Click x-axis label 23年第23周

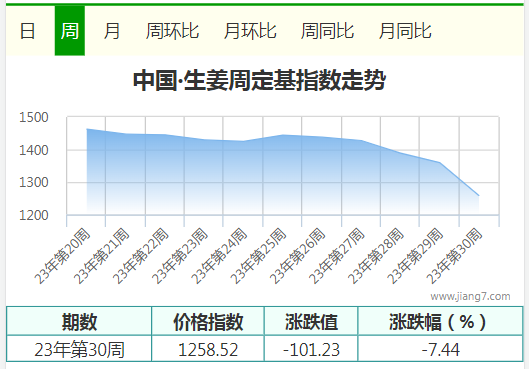point(180,256)
